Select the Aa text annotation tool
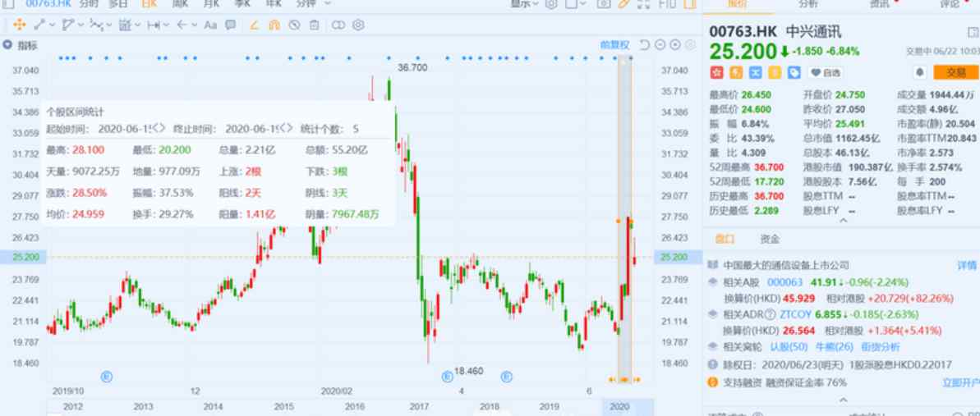This screenshot has width=980, height=416. point(210,25)
